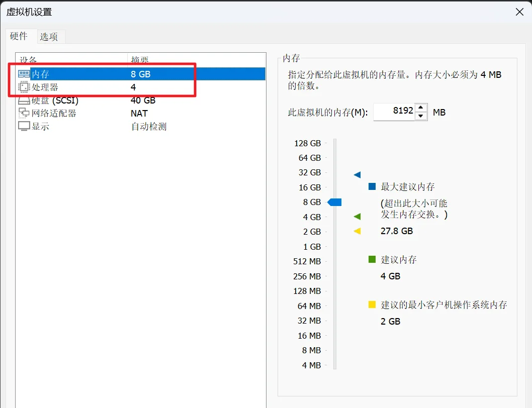Viewport: 532px width, 408px height.
Task: Decrease memory with the down arrow
Action: click(x=421, y=116)
